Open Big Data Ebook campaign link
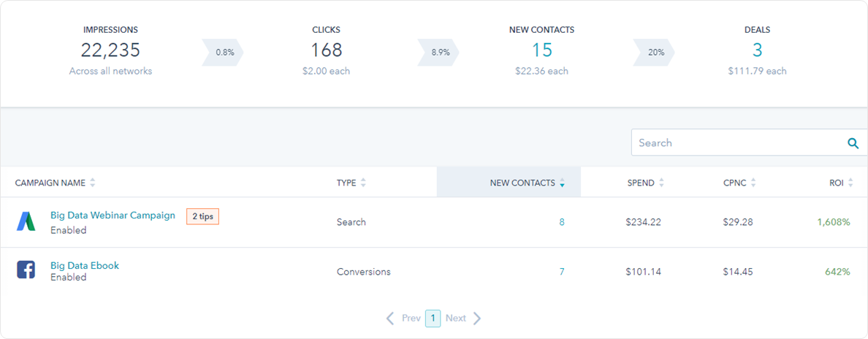The width and height of the screenshot is (868, 339). 85,265
